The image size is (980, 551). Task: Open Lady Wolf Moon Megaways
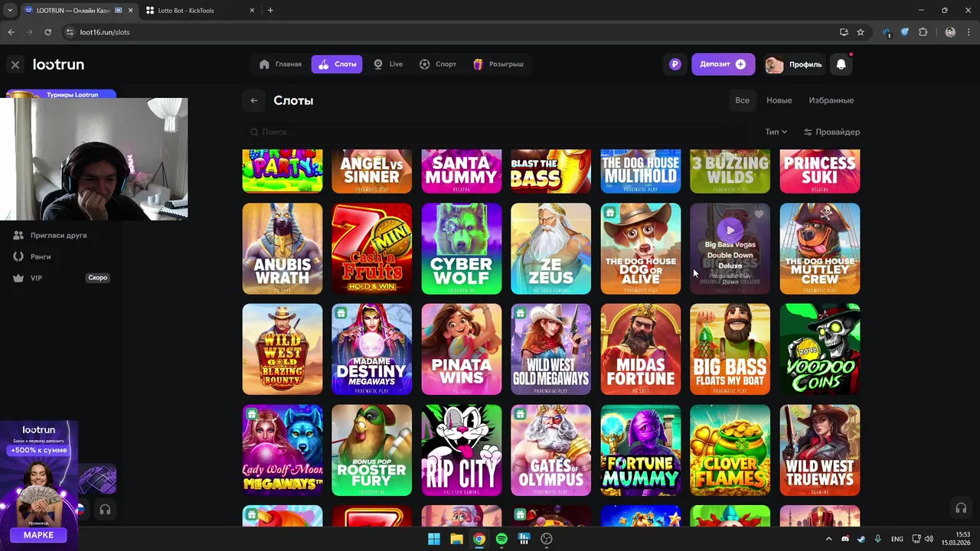click(x=283, y=451)
